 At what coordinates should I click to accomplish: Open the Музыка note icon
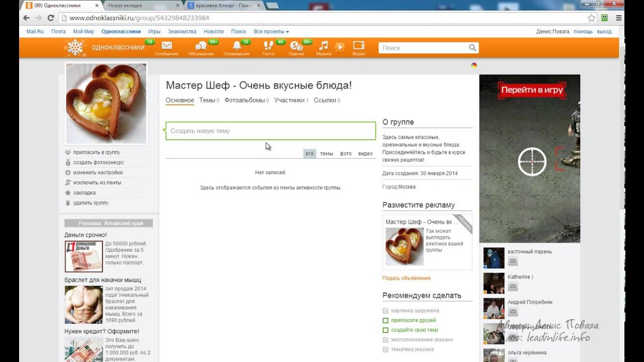tap(324, 46)
